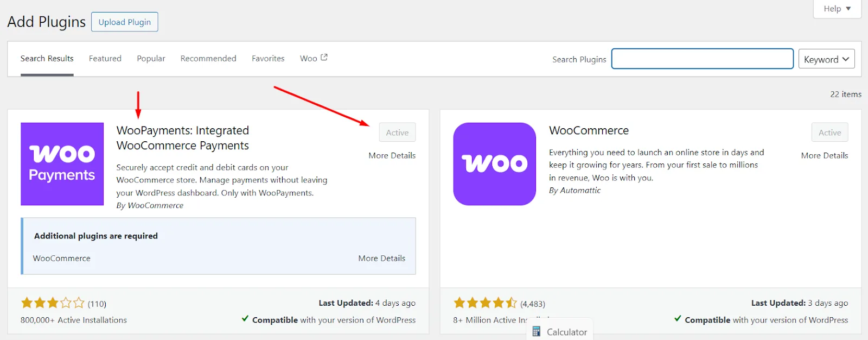Click the 22 items count text
868x340 pixels.
(846, 95)
